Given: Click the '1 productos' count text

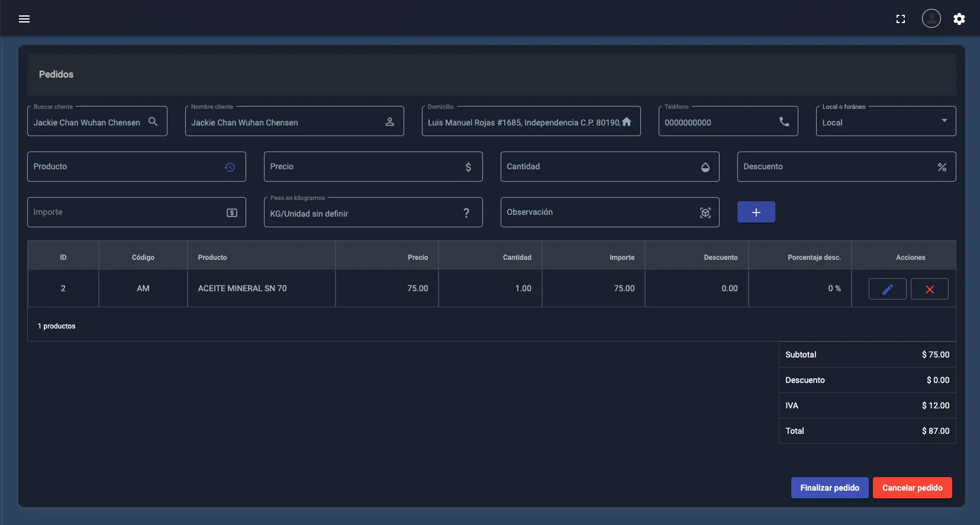Looking at the screenshot, I should tap(57, 326).
